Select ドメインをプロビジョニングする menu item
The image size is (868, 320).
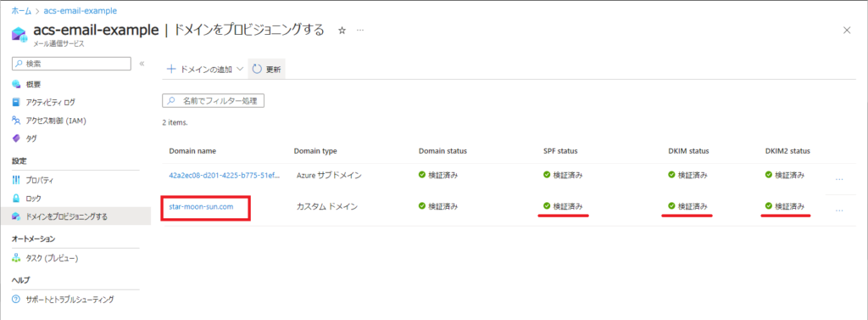pos(75,216)
